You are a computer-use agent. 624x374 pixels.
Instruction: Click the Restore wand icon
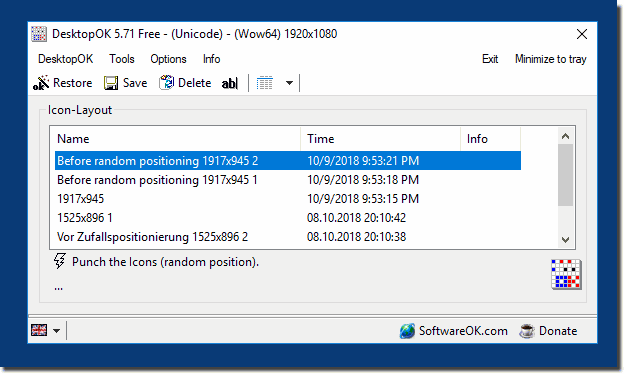41,83
